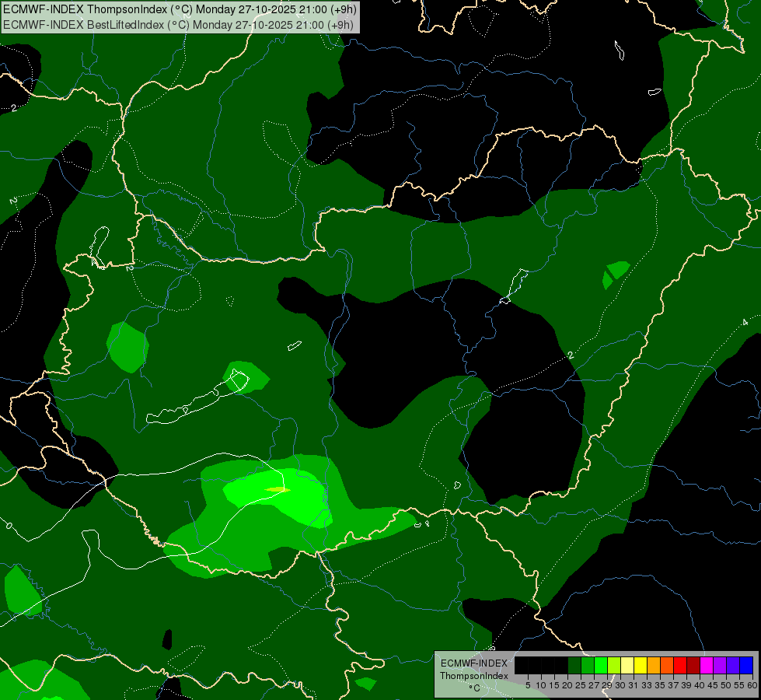Click the medium green 25–27 legend swatch
The width and height of the screenshot is (761, 700).
(x=588, y=665)
